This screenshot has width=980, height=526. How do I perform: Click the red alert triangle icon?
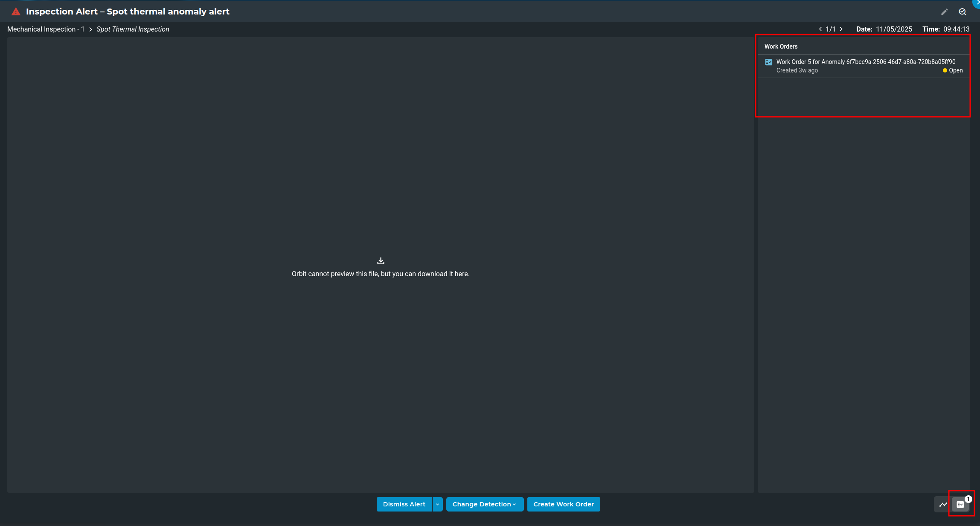point(16,12)
